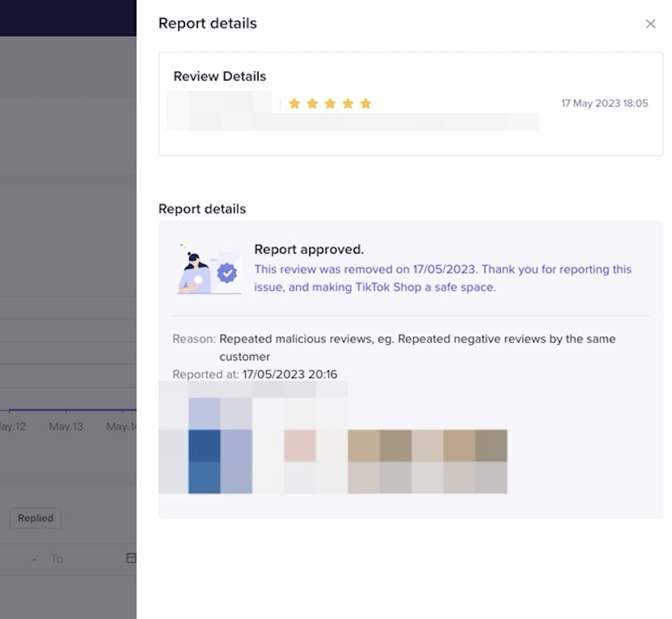Close the Report details panel
672x619 pixels.
650,24
